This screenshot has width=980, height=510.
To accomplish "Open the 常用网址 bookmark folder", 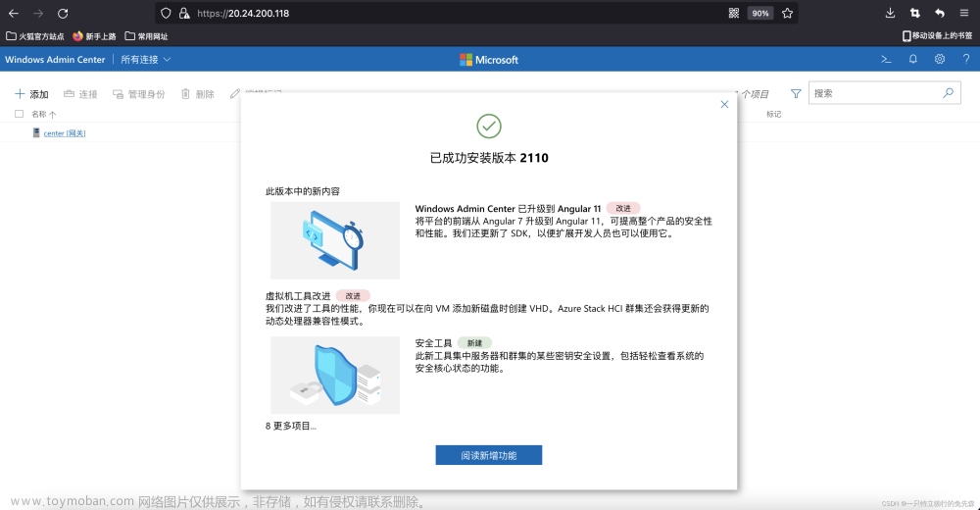I will 146,36.
